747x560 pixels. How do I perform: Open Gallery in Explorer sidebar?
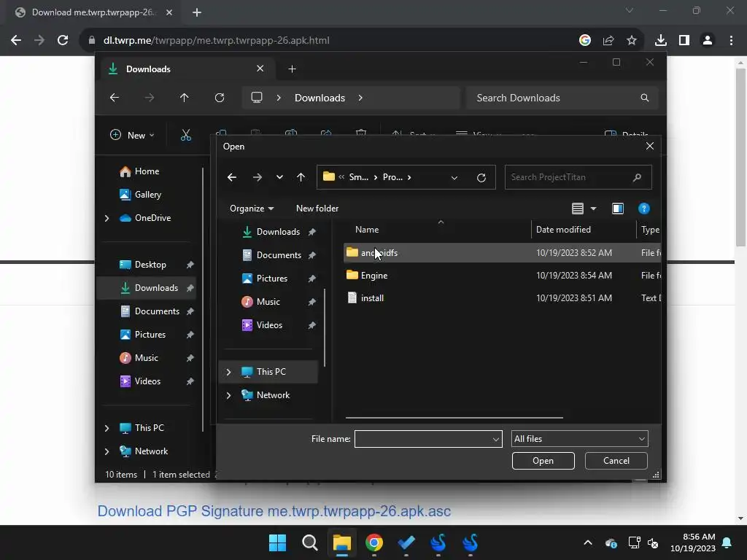(x=141, y=195)
